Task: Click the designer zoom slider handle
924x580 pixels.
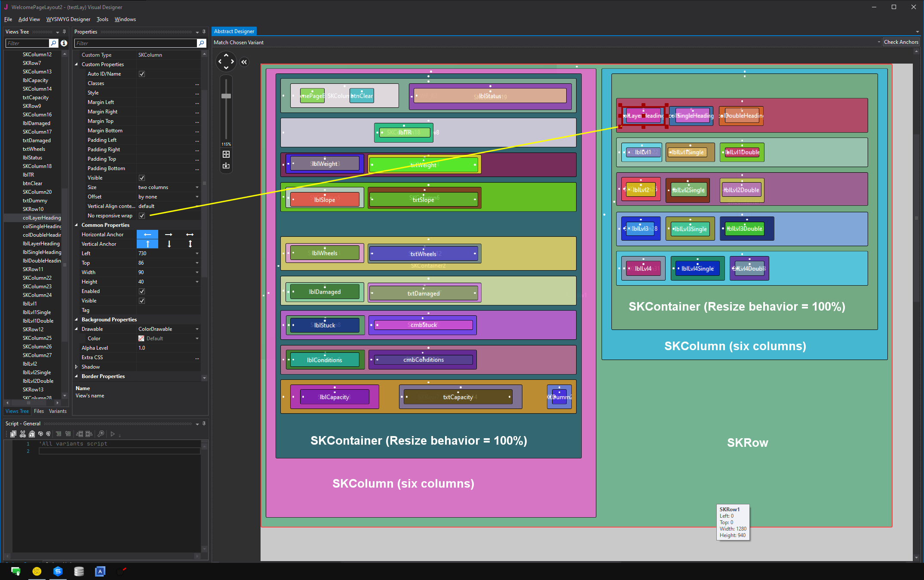Action: coord(226,96)
